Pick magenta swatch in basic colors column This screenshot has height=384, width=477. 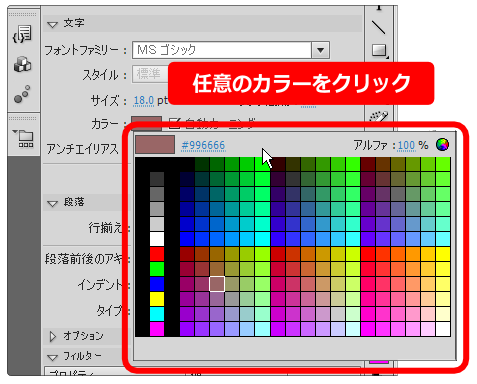coord(157,329)
